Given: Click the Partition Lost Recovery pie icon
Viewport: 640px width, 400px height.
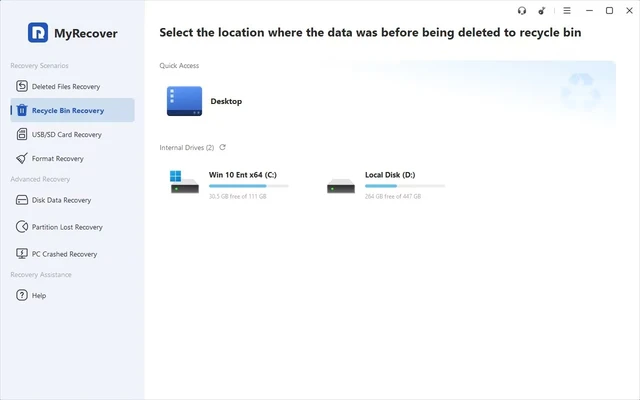Looking at the screenshot, I should click(22, 227).
